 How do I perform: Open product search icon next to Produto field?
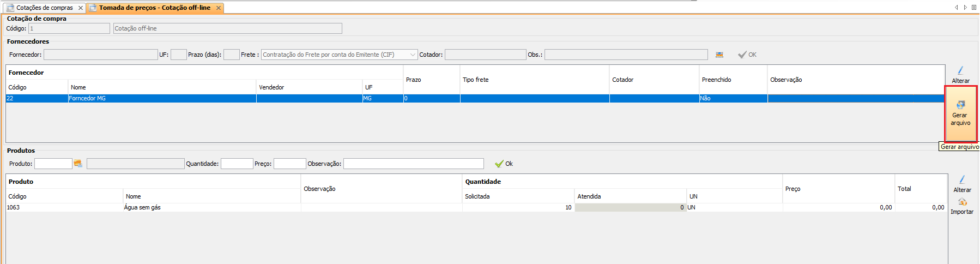[78, 164]
